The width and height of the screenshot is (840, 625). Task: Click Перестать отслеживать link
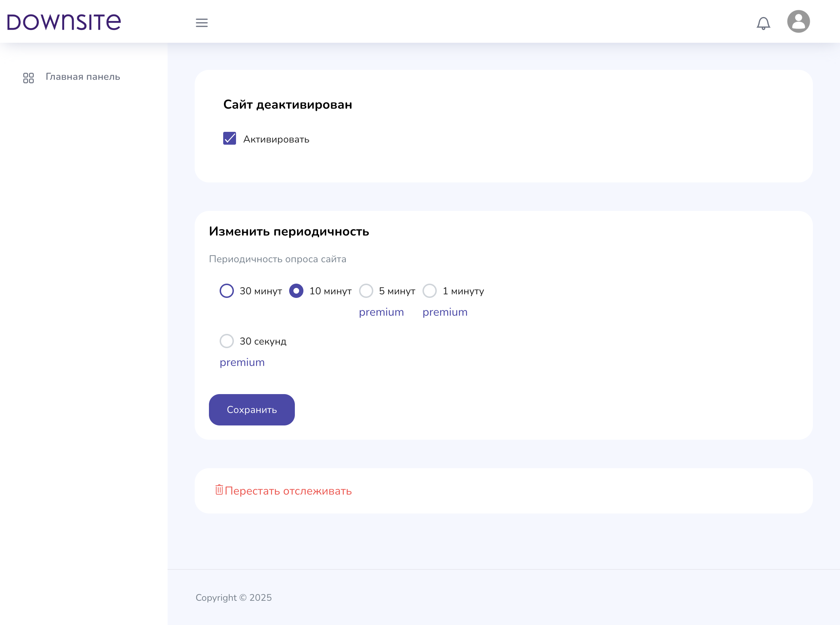click(x=288, y=491)
